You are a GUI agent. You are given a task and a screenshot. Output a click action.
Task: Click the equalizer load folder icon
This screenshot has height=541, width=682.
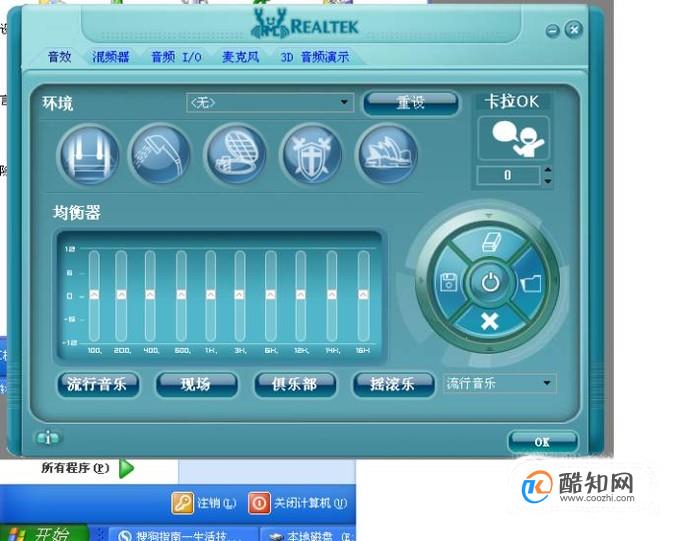coord(532,283)
